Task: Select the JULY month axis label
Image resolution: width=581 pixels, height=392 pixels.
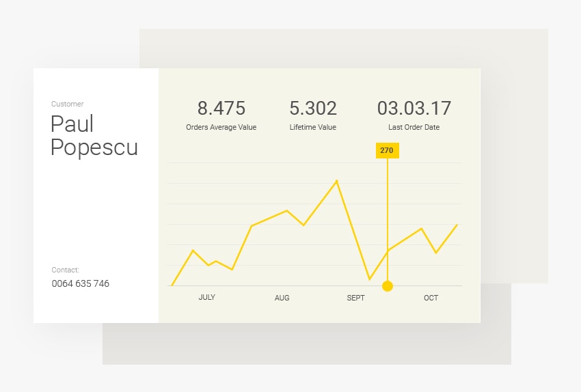Action: pyautogui.click(x=207, y=298)
